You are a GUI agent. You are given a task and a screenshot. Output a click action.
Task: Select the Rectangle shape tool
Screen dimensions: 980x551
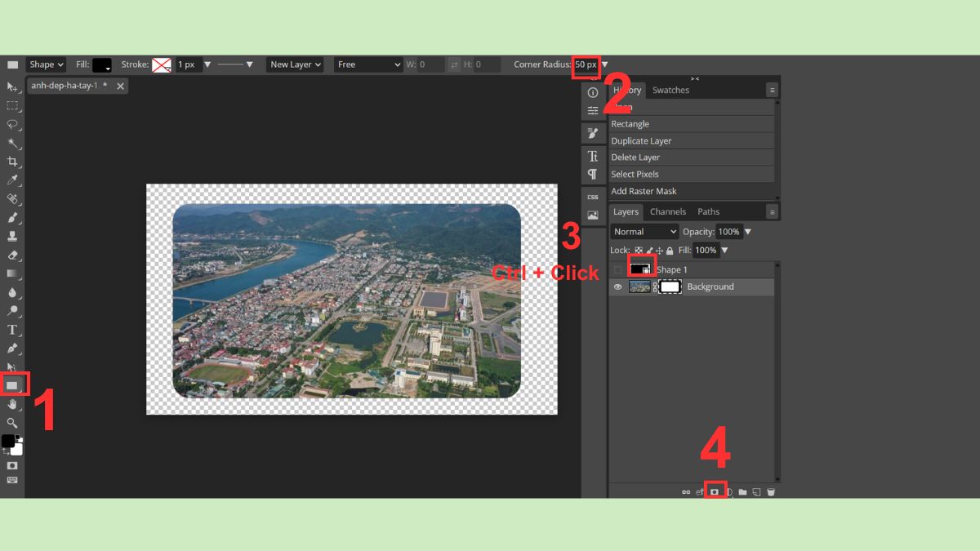pyautogui.click(x=12, y=384)
